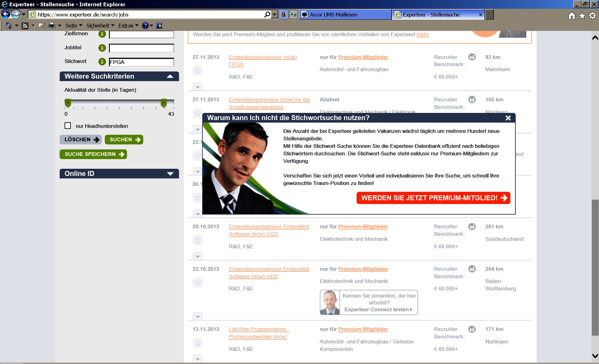Click left slider handle at 0 days
This screenshot has width=599, height=364.
pos(68,103)
